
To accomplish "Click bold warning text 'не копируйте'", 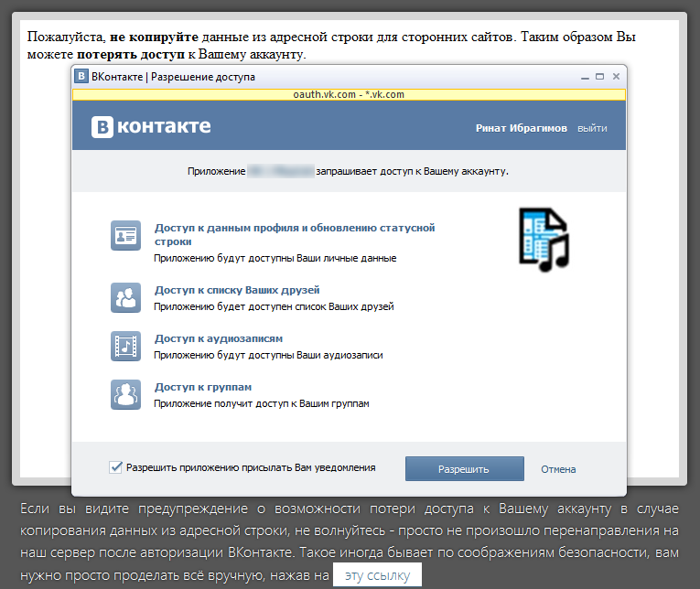I will (154, 37).
